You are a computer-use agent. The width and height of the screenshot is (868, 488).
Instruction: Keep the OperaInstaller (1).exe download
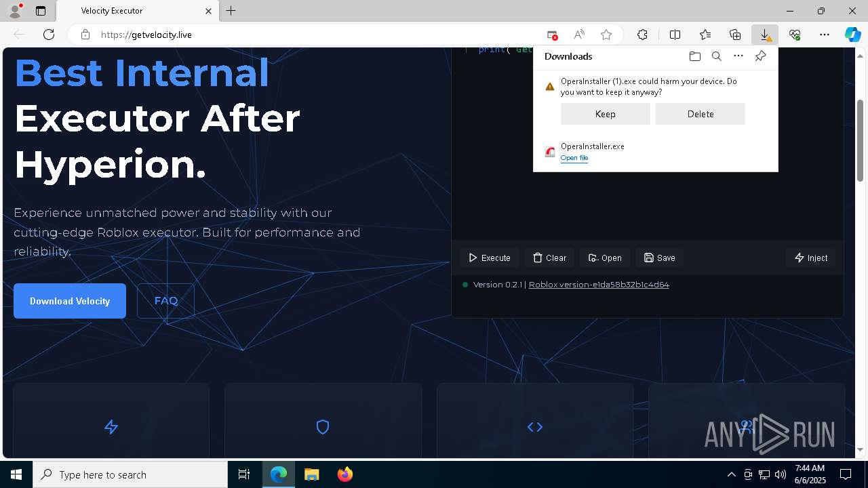[606, 114]
